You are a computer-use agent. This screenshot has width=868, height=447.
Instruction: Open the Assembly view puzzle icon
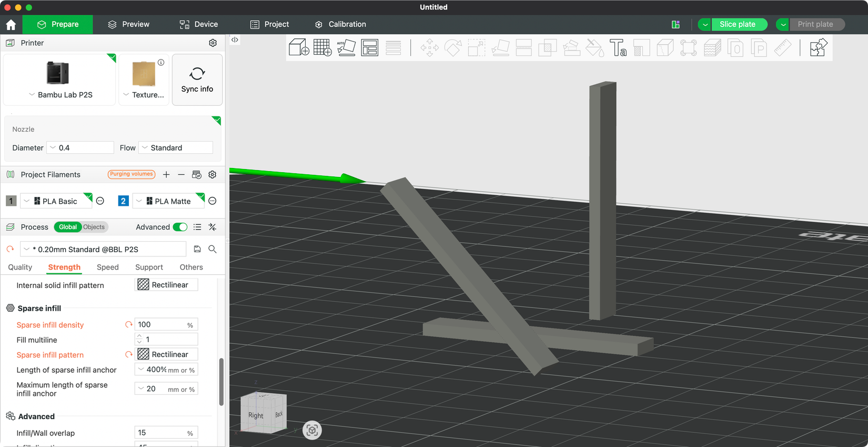point(818,47)
